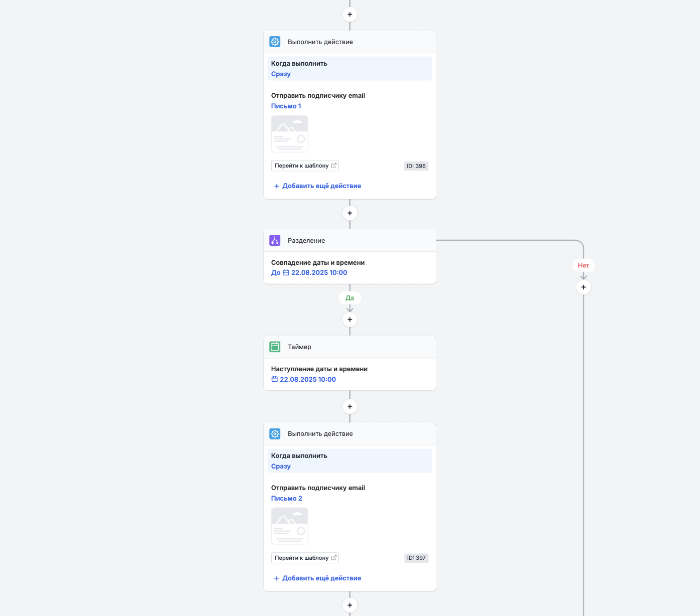Screen dimensions: 700x616
Task: Click the plus button at the top of flow
Action: pyautogui.click(x=349, y=15)
